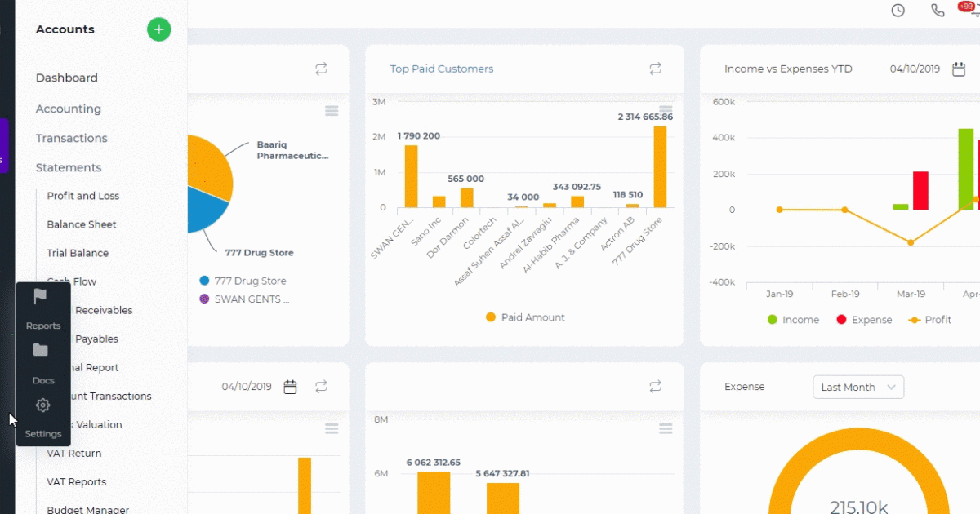The image size is (980, 514).
Task: Select Profit and Loss statement
Action: [x=83, y=196]
